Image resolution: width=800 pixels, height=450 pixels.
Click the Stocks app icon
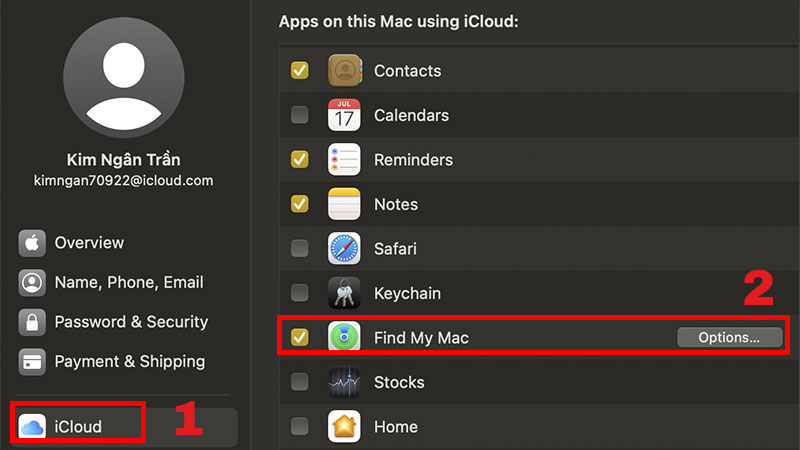345,382
